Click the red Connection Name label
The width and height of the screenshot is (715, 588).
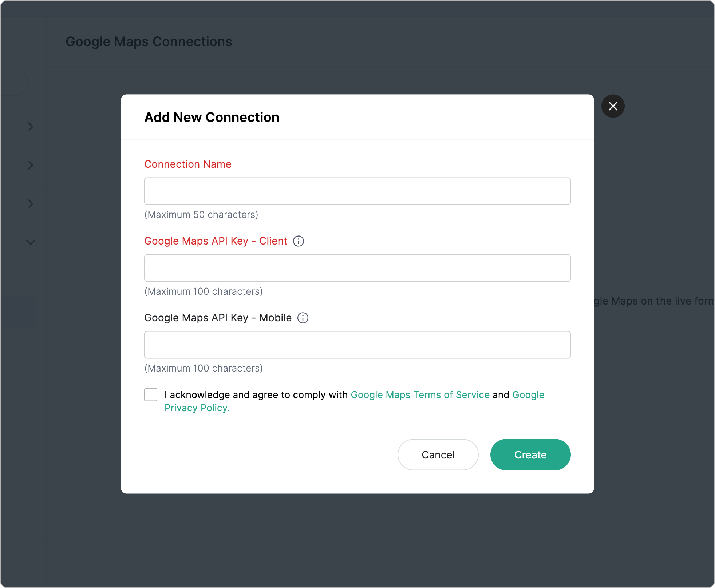click(x=188, y=164)
